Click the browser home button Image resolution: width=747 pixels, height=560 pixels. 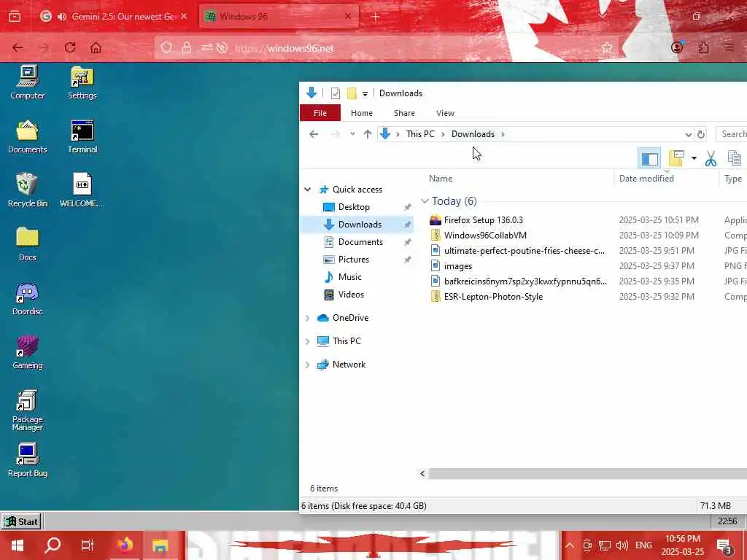(96, 47)
